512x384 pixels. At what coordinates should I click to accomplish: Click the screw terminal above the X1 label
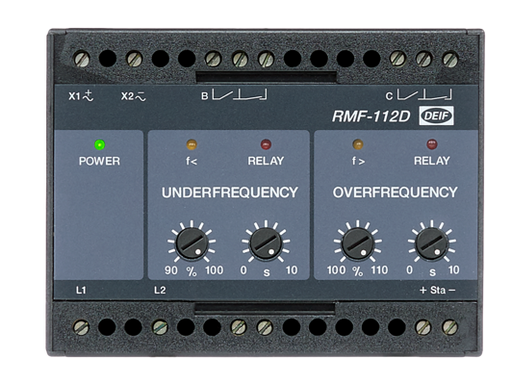pyautogui.click(x=81, y=59)
